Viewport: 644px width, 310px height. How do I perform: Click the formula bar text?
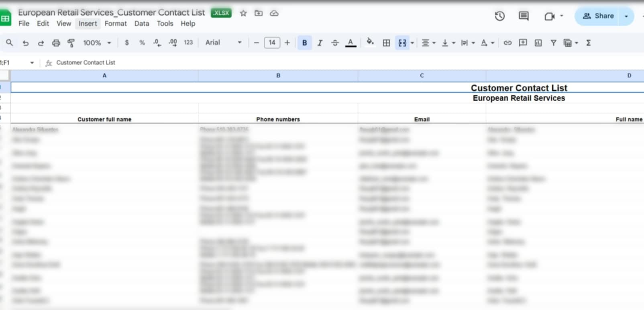(x=86, y=63)
